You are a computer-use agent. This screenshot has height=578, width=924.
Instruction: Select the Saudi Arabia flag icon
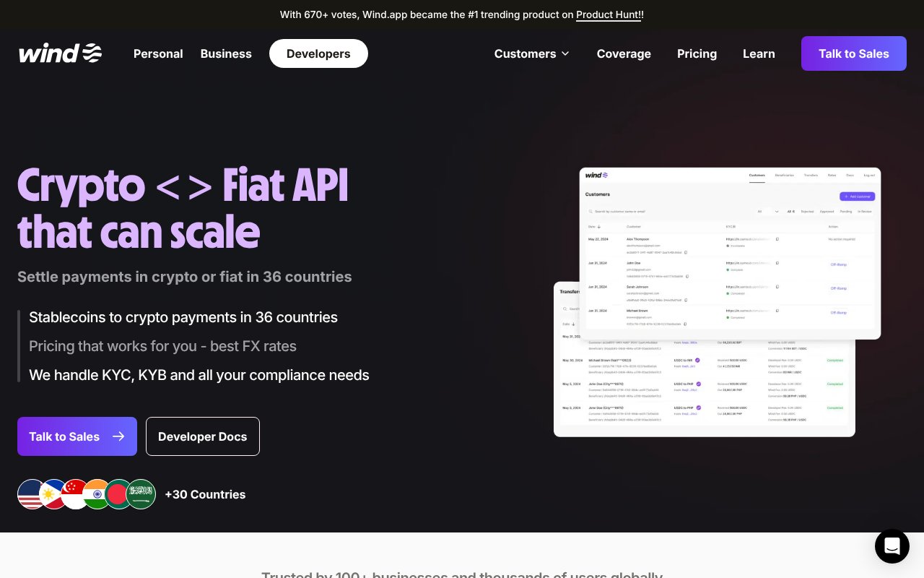coord(141,494)
